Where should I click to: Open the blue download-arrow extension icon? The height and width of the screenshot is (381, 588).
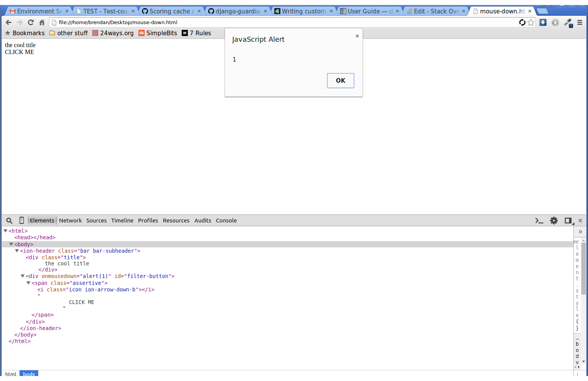click(543, 23)
